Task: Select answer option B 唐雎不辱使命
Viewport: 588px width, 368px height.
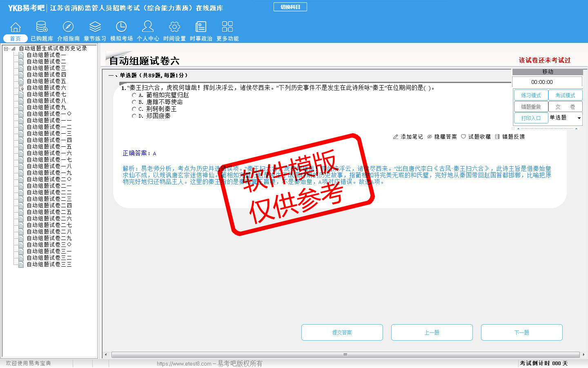Action: tap(134, 102)
